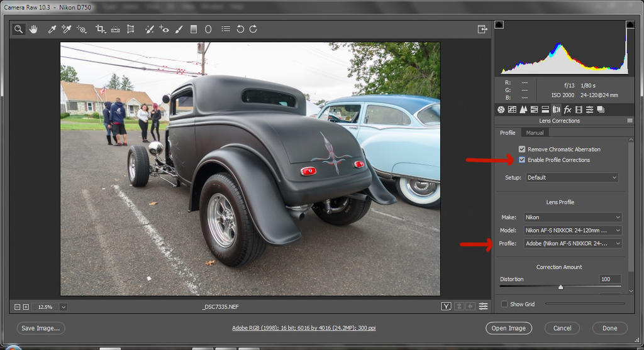Click the Distortion slider handle
Viewport: 644px width, 350px height.
pyautogui.click(x=560, y=287)
